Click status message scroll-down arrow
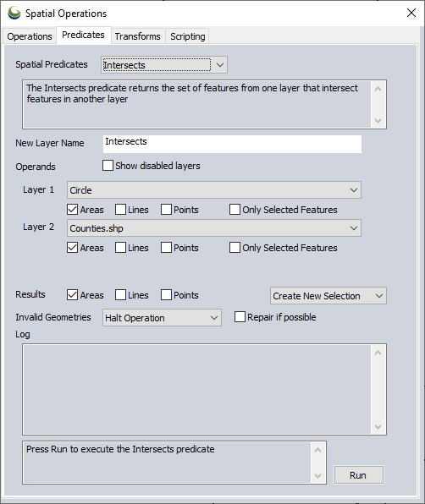 [x=317, y=476]
